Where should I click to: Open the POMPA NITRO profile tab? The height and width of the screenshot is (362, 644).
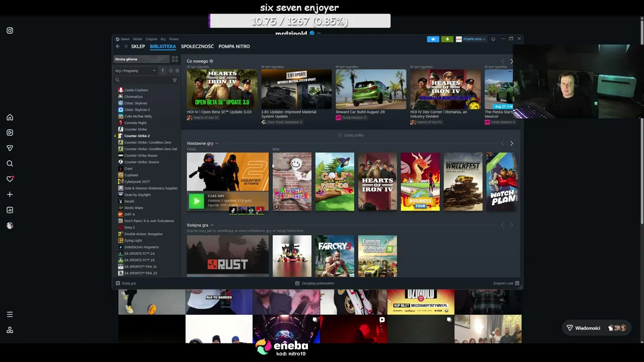(x=234, y=46)
